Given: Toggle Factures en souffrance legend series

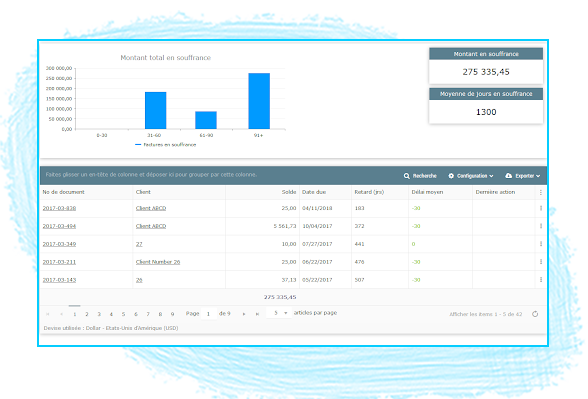Looking at the screenshot, I should tap(165, 145).
